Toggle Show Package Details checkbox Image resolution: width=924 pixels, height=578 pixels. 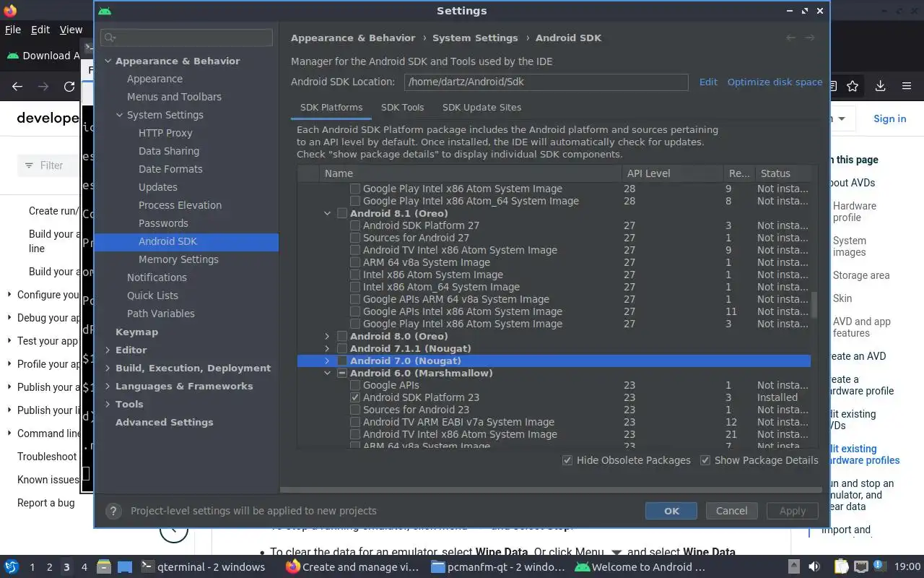click(x=705, y=460)
